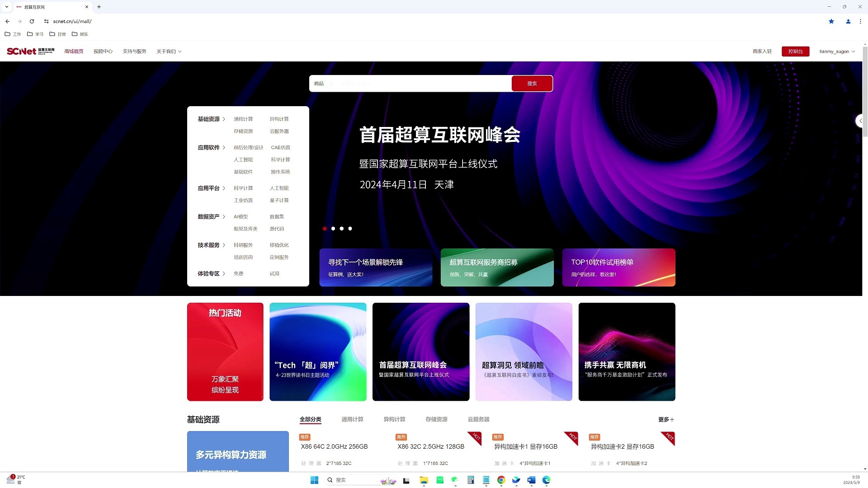Click the red 搜索 button
868x488 pixels.
[x=532, y=84]
